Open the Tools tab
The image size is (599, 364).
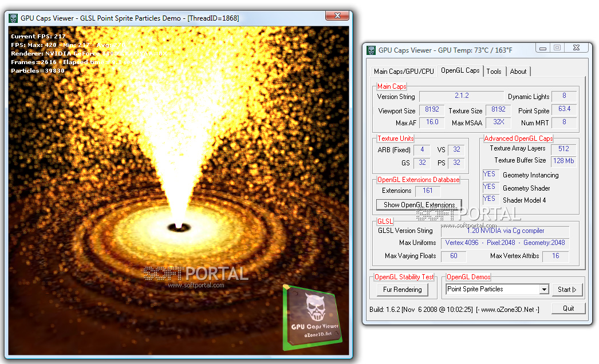click(494, 72)
